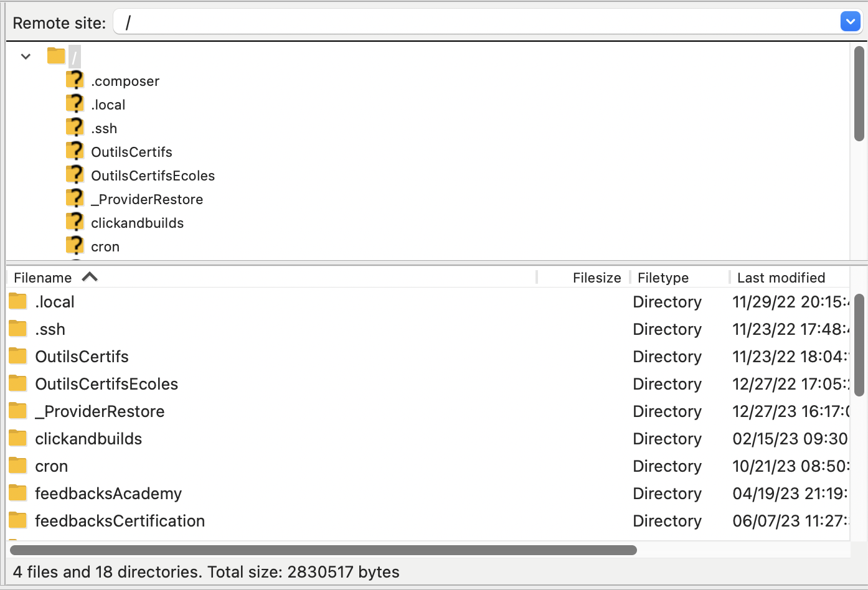Click the feedbacksAcademy folder icon
Screen dimensions: 868x590
(x=17, y=492)
